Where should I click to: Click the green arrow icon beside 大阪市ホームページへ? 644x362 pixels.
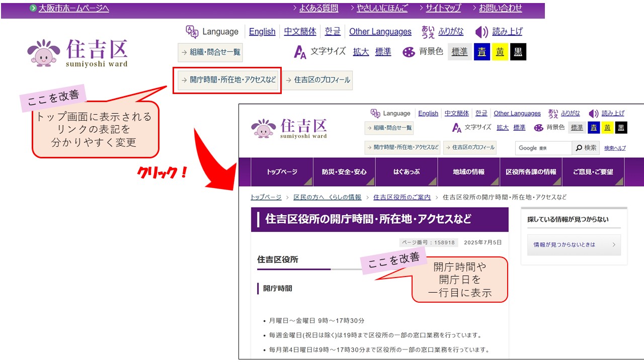pos(33,8)
